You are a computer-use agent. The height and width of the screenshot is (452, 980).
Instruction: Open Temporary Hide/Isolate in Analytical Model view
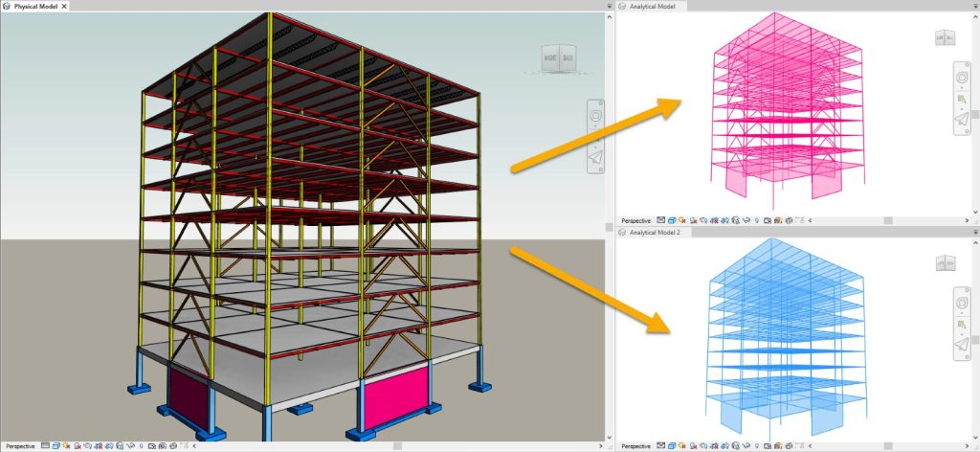coord(746,220)
